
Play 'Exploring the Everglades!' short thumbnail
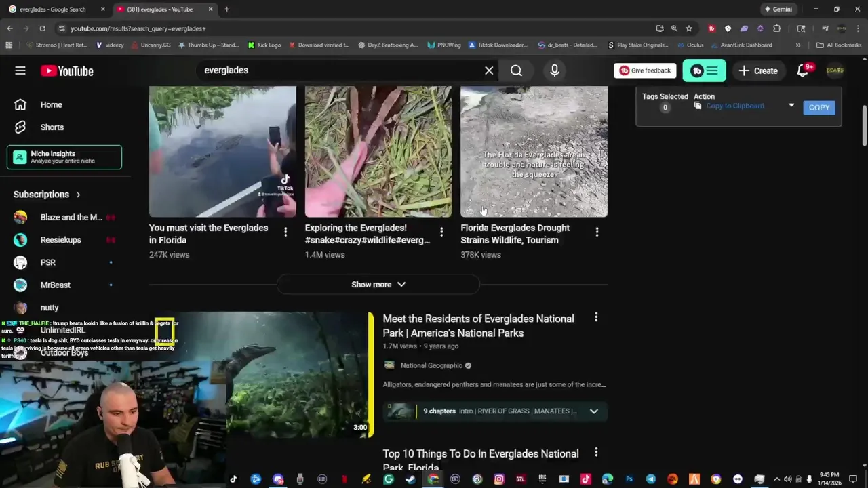pos(378,151)
